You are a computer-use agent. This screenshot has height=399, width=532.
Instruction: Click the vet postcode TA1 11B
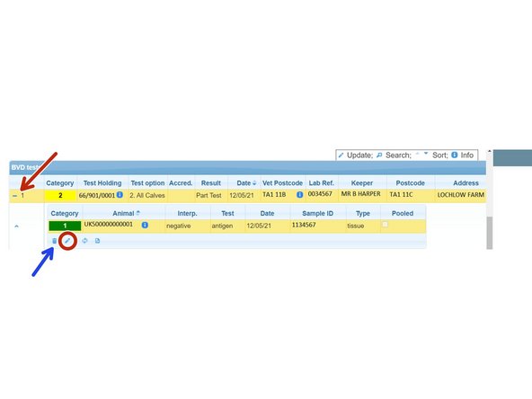tap(274, 194)
